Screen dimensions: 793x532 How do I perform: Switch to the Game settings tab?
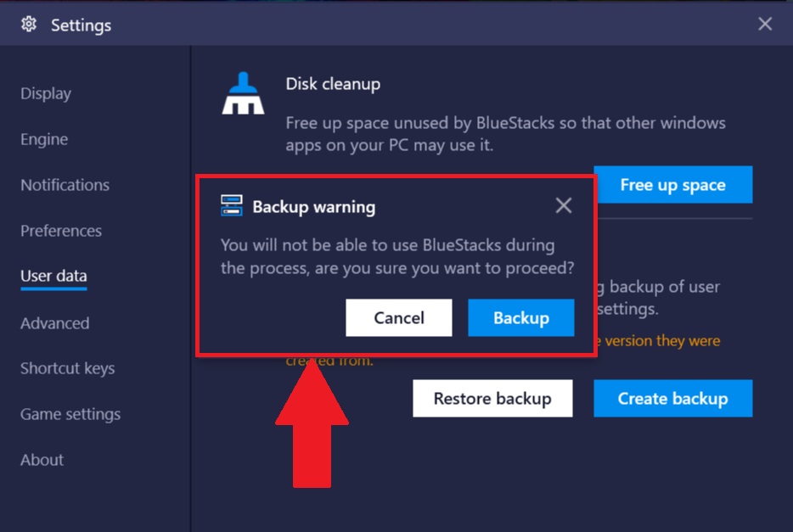(x=70, y=414)
